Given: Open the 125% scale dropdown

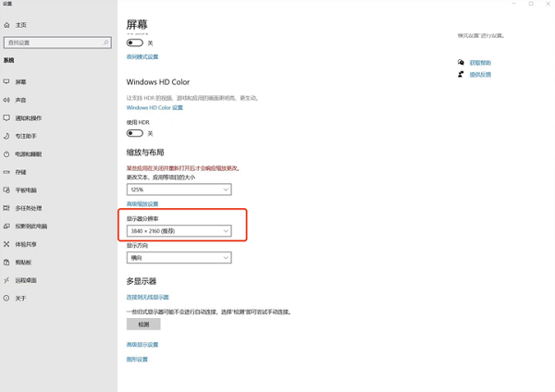Looking at the screenshot, I should [x=179, y=190].
